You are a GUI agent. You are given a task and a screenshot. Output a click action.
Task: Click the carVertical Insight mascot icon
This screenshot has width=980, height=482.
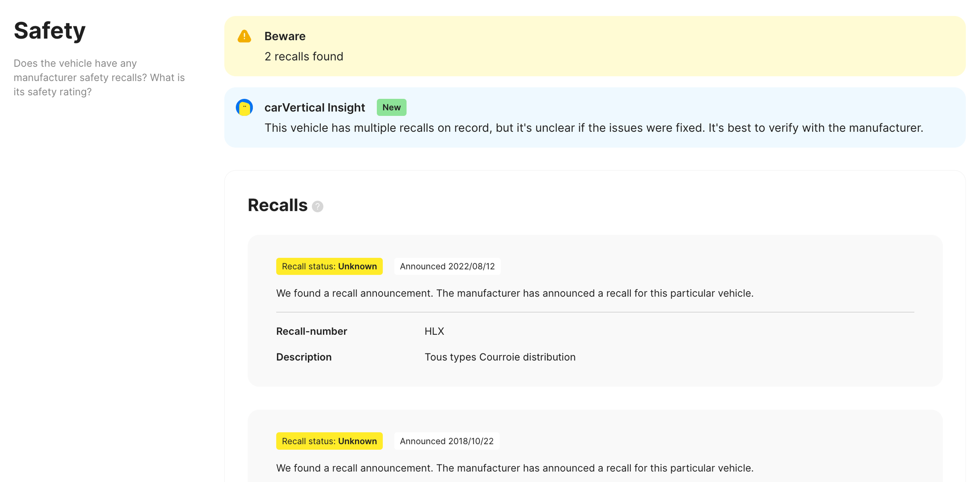(x=244, y=107)
